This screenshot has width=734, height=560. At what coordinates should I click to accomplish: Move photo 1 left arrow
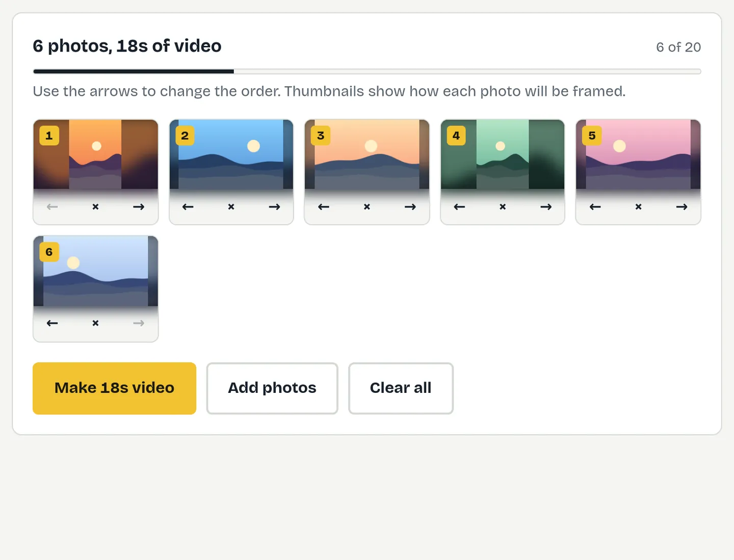(x=52, y=207)
